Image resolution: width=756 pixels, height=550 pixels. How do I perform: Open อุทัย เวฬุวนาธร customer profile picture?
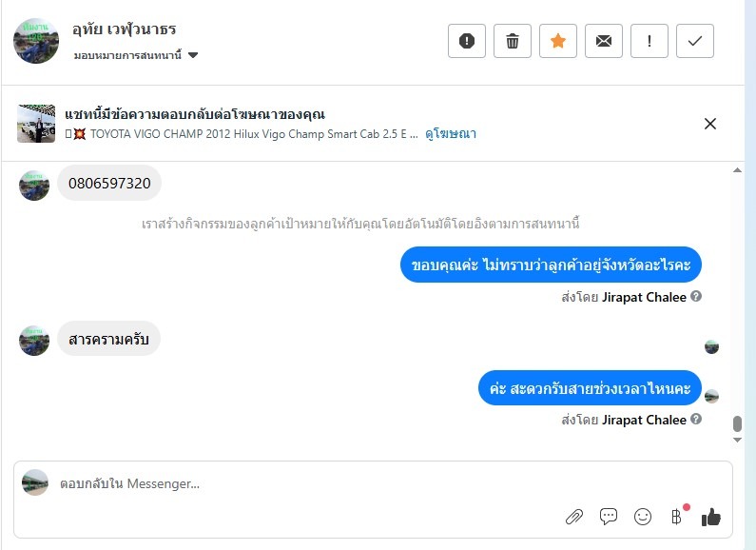(36, 41)
